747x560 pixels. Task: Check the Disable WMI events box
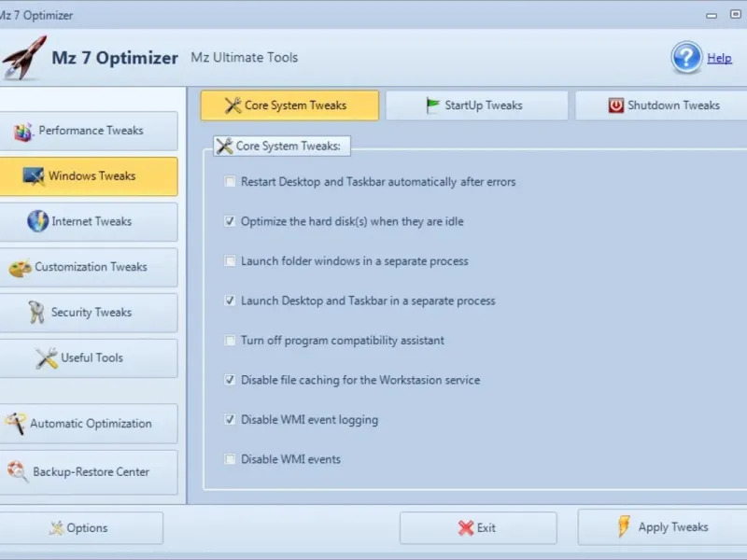pyautogui.click(x=230, y=459)
